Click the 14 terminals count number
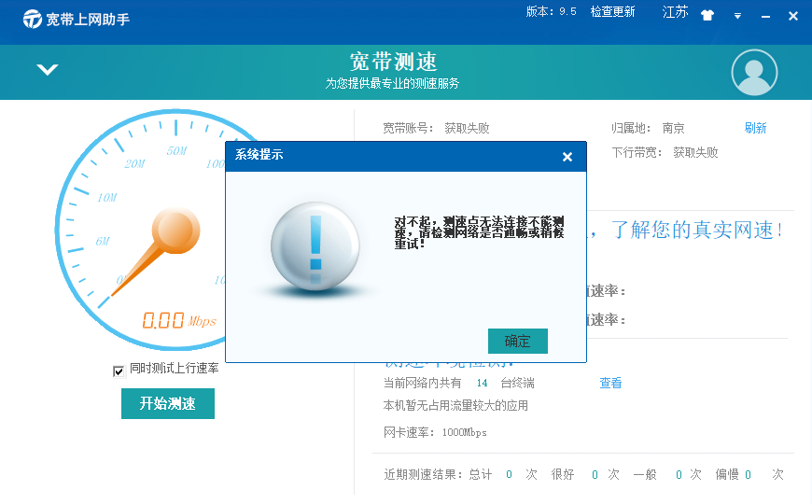 tap(482, 383)
